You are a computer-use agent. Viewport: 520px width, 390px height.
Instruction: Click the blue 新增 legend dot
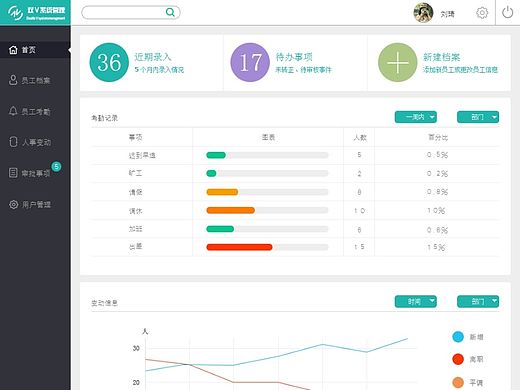point(458,337)
